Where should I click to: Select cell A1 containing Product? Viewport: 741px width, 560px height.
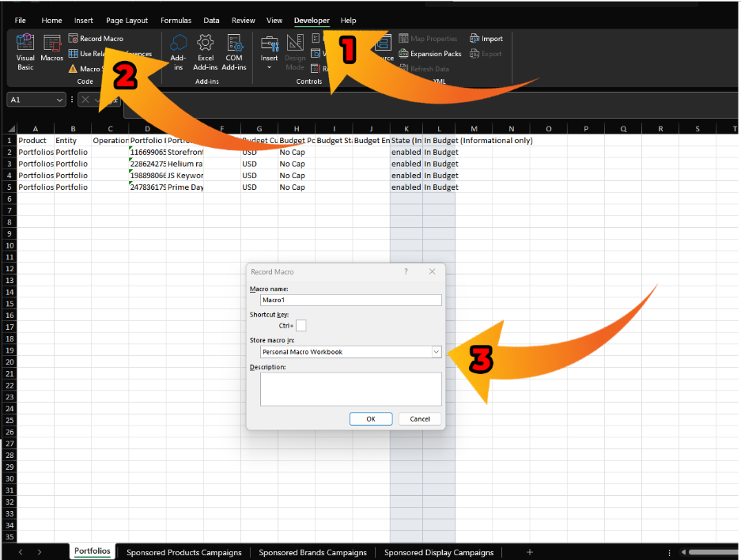coord(36,140)
